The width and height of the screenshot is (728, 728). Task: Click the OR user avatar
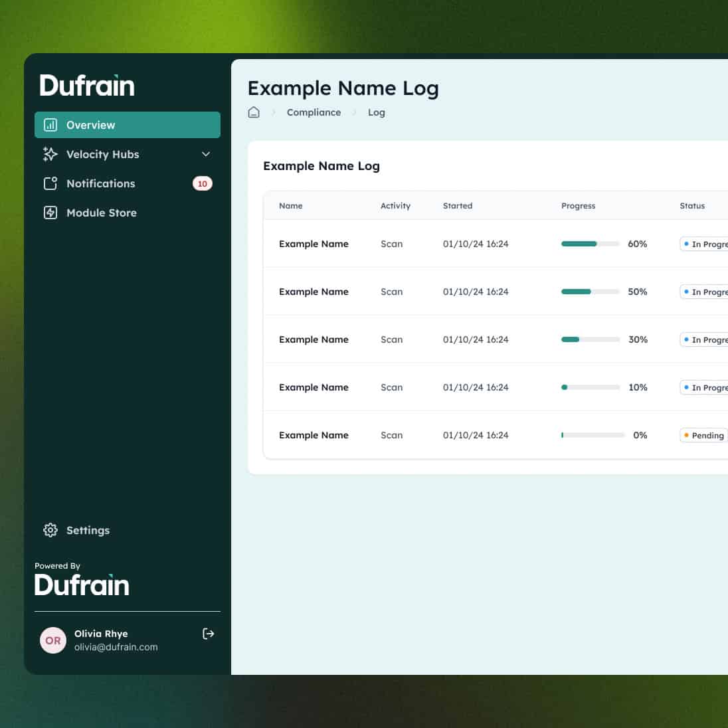click(53, 640)
